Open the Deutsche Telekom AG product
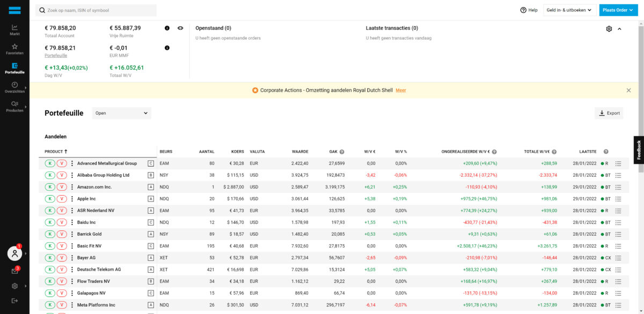This screenshot has width=644, height=314. point(99,270)
